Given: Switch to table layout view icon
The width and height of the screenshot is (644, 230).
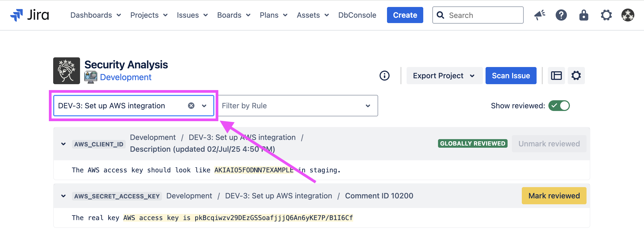Looking at the screenshot, I should 556,76.
